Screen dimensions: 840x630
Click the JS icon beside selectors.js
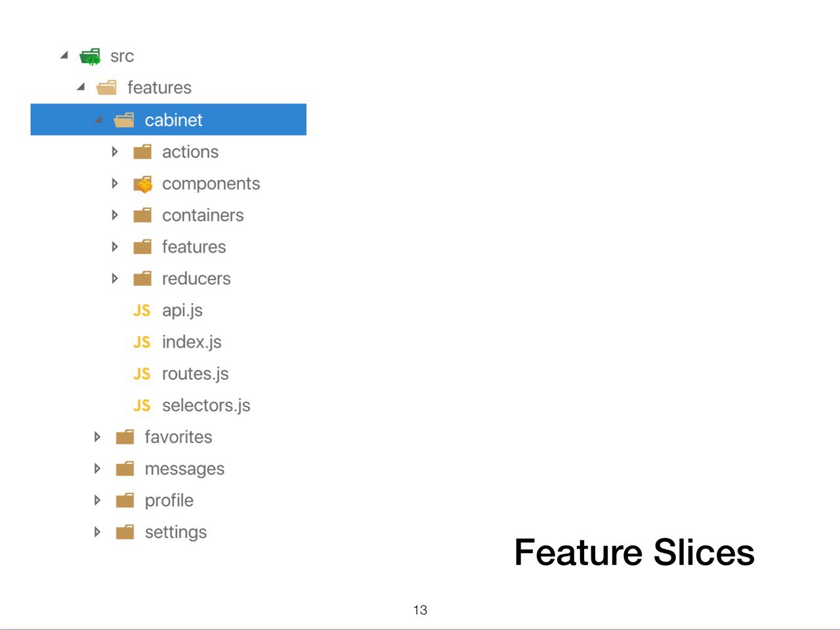click(x=142, y=406)
